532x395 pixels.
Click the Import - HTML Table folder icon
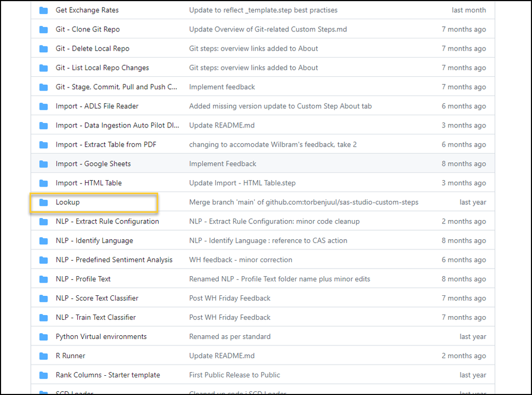point(44,183)
